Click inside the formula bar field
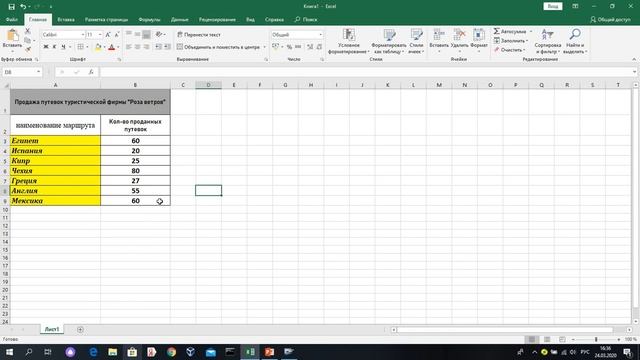 [366, 72]
